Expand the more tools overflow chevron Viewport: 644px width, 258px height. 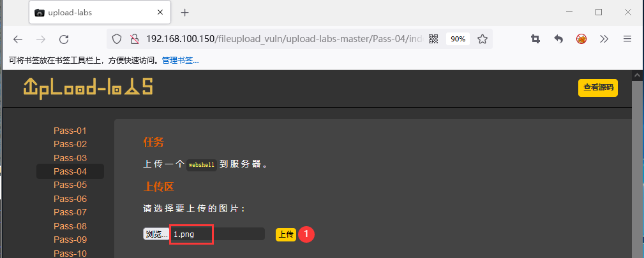click(604, 39)
